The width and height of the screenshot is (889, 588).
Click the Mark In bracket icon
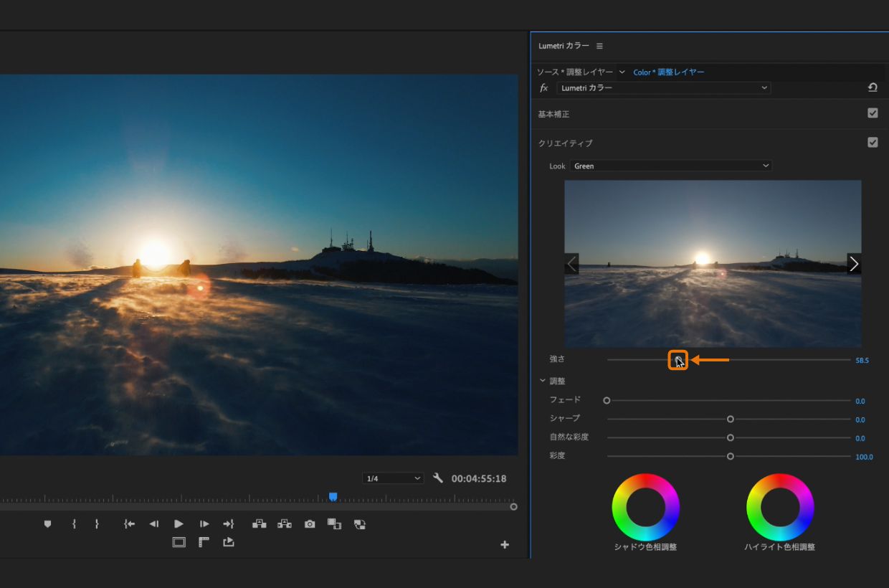74,524
